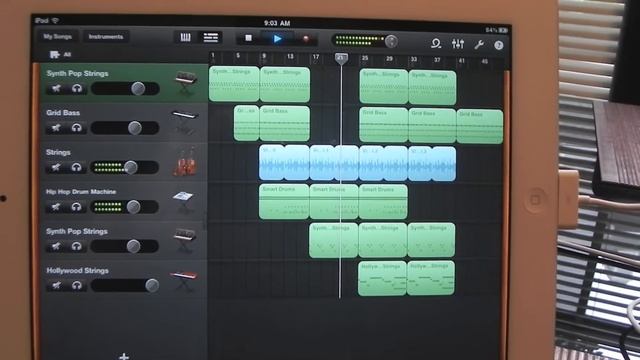Screen dimensions: 640x360
Task: Select the third Smart Drums region
Action: (383, 202)
